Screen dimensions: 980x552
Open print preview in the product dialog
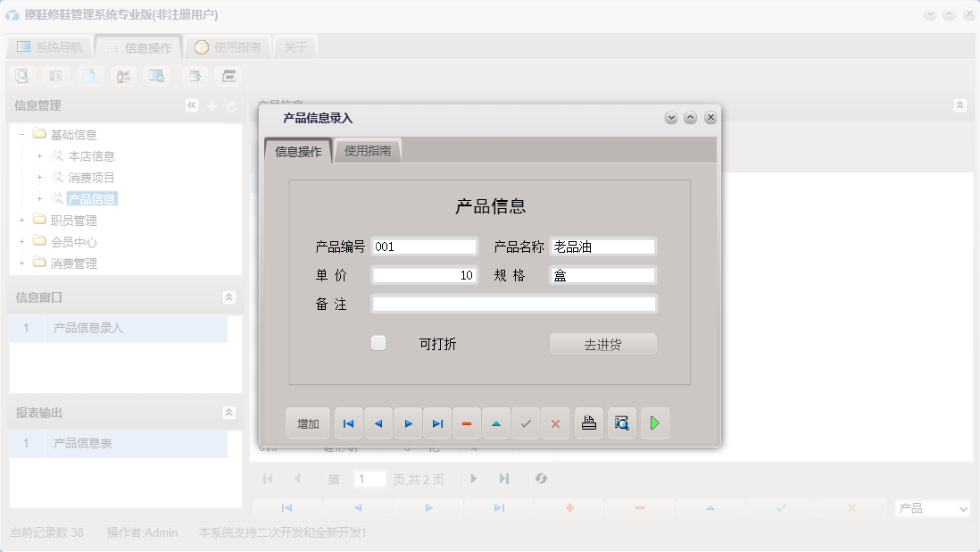(622, 422)
